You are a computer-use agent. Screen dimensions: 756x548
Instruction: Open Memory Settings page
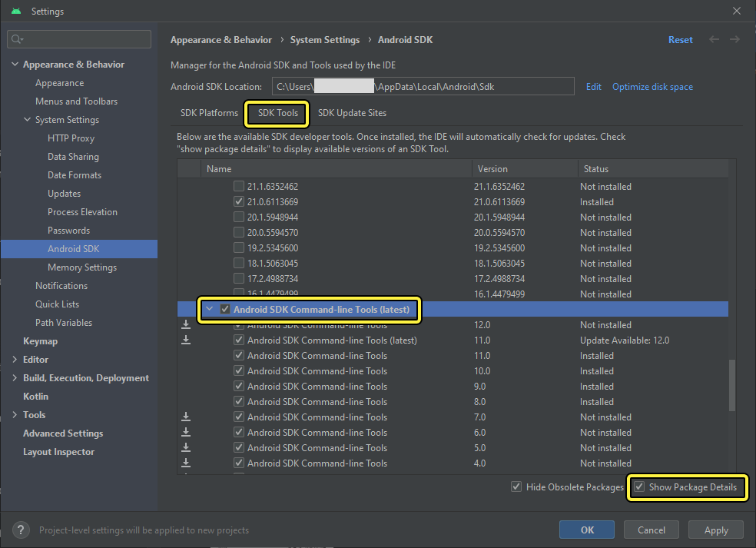point(82,267)
